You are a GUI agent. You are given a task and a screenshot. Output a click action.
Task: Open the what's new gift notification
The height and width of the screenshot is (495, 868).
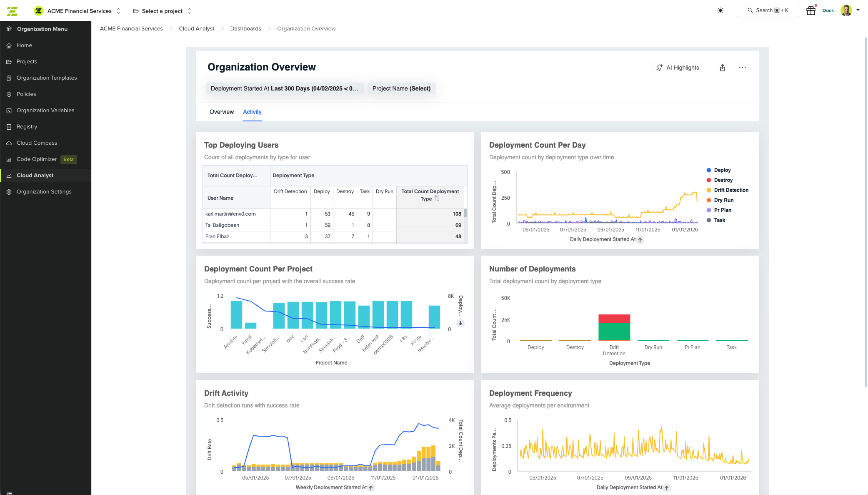[x=810, y=10]
